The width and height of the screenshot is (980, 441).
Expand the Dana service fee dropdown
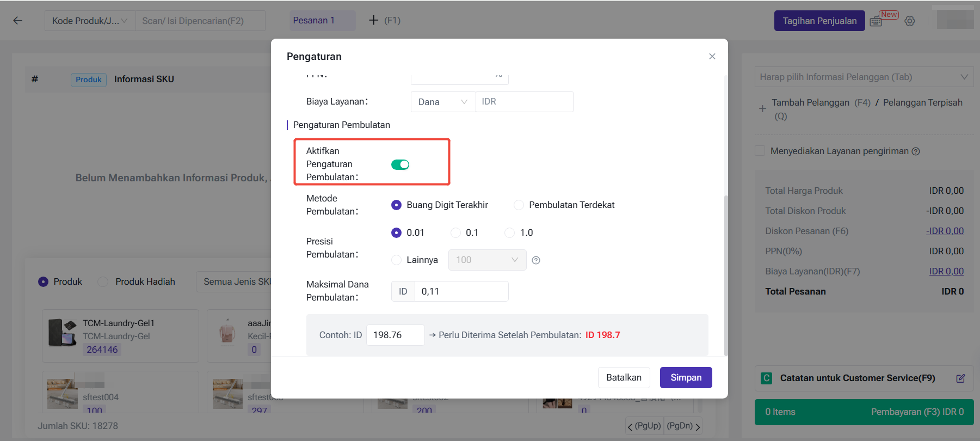[443, 102]
